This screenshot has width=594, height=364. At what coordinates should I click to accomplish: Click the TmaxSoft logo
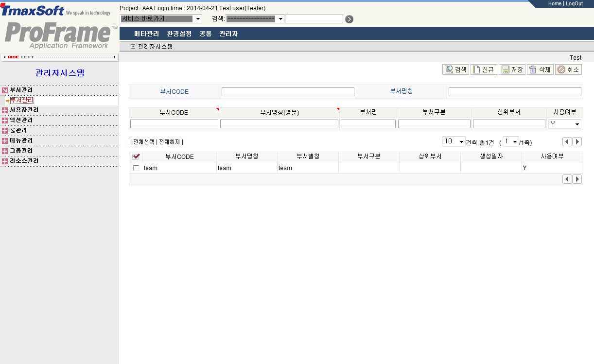32,9
